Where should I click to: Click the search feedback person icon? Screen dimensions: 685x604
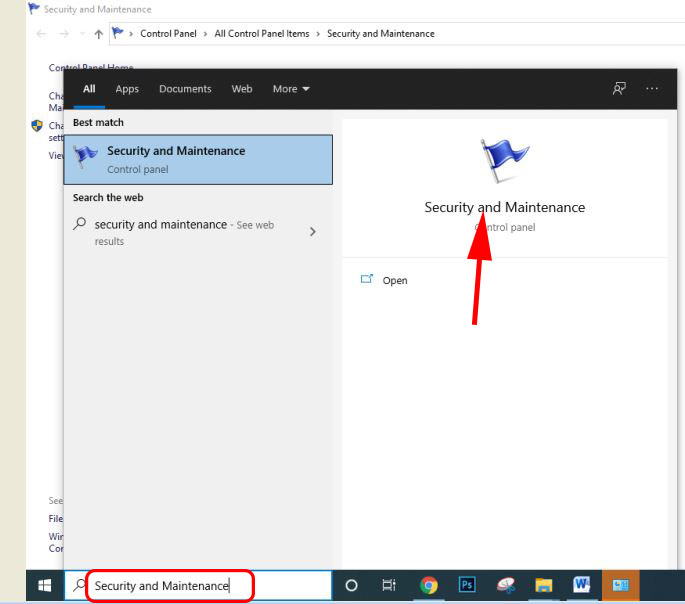(x=619, y=89)
